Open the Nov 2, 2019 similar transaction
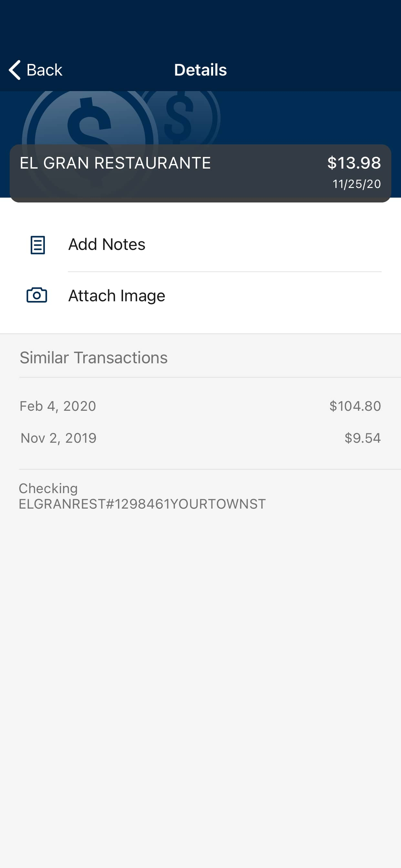This screenshot has height=868, width=401. 200,438
